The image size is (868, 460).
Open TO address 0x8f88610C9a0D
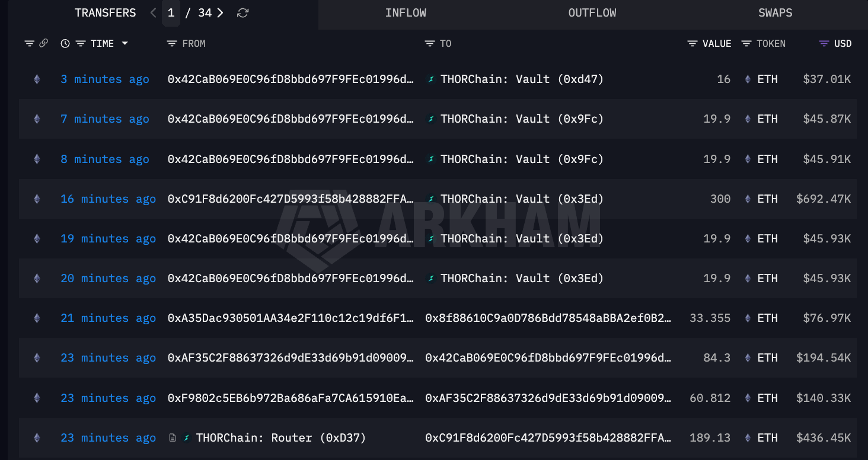pyautogui.click(x=548, y=318)
